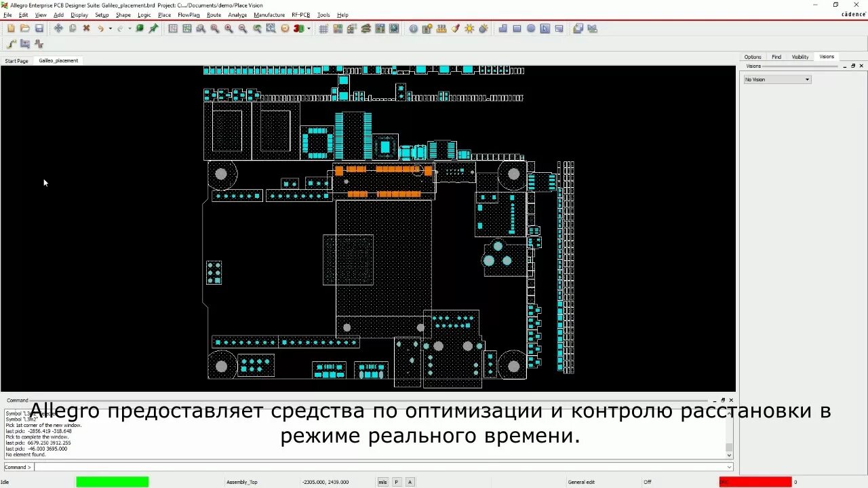Viewport: 868px width, 488px height.
Task: Click the Off status text
Action: [x=648, y=482]
